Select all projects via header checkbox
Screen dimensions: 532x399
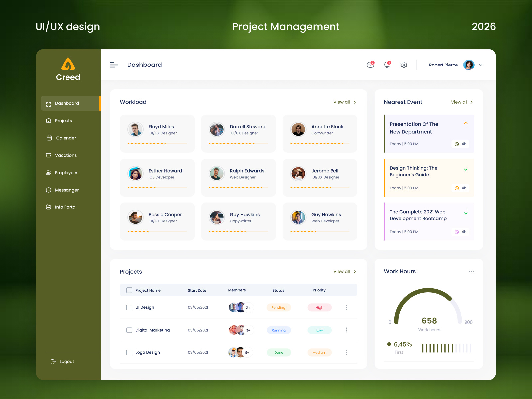point(129,290)
